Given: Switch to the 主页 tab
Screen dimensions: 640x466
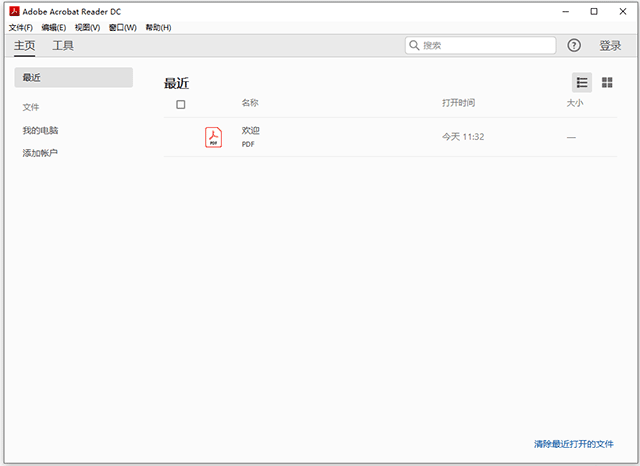Looking at the screenshot, I should click(x=24, y=45).
